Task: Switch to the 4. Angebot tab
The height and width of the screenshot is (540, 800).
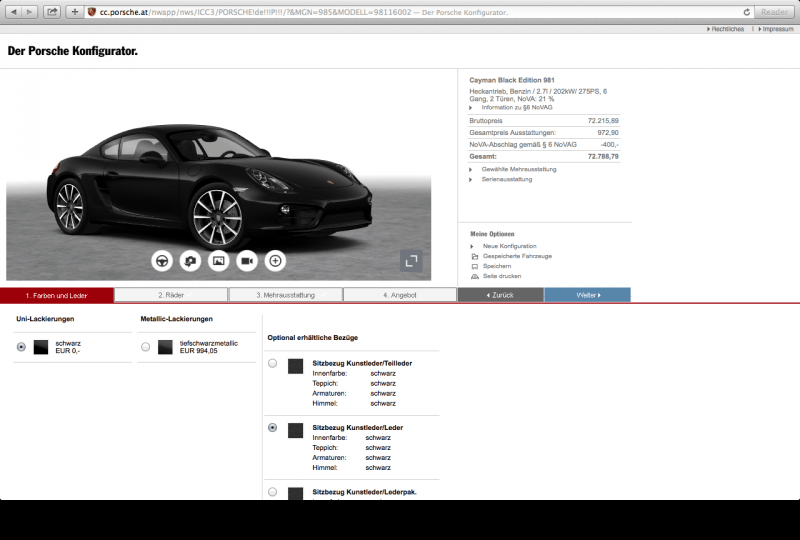Action: tap(400, 295)
